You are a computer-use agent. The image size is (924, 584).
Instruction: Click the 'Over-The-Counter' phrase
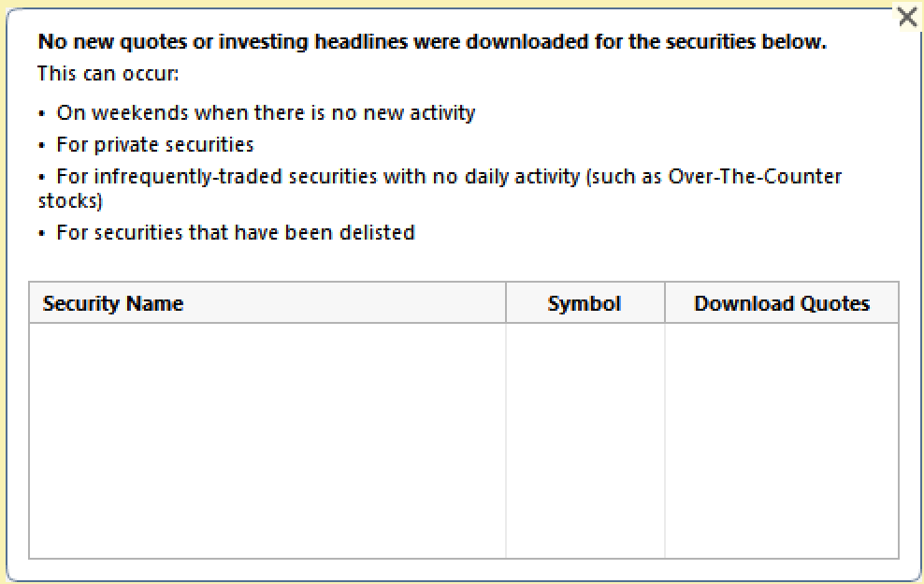755,176
